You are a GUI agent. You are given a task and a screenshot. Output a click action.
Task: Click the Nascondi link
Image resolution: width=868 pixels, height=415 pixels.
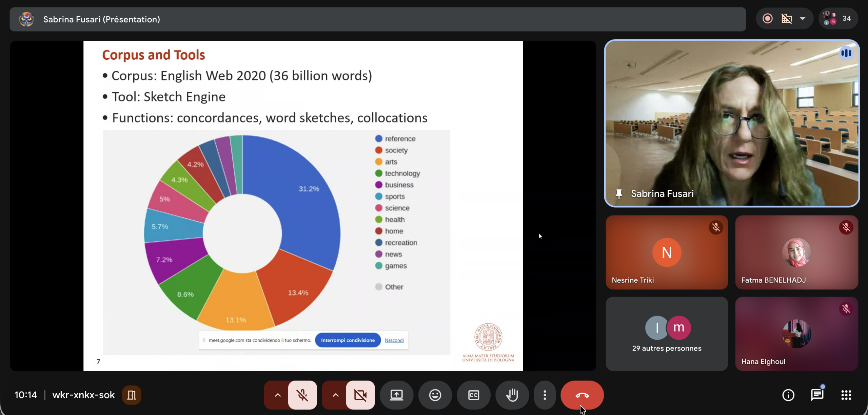(394, 340)
